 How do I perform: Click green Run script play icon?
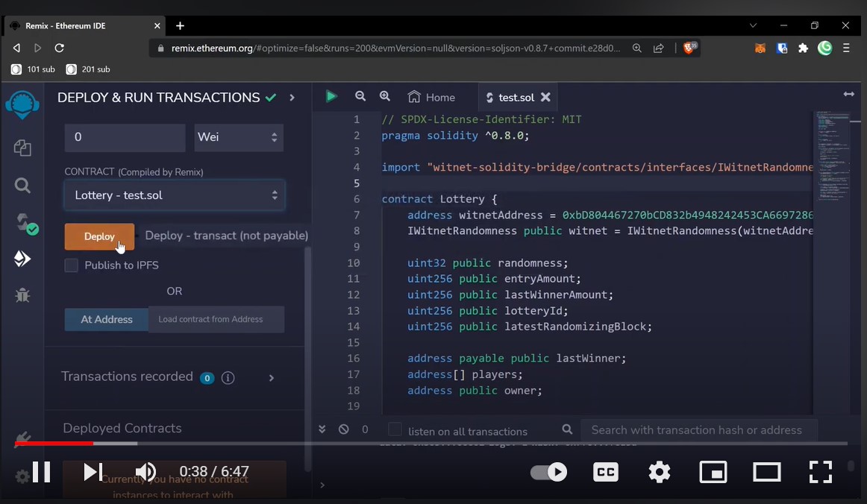(x=331, y=97)
